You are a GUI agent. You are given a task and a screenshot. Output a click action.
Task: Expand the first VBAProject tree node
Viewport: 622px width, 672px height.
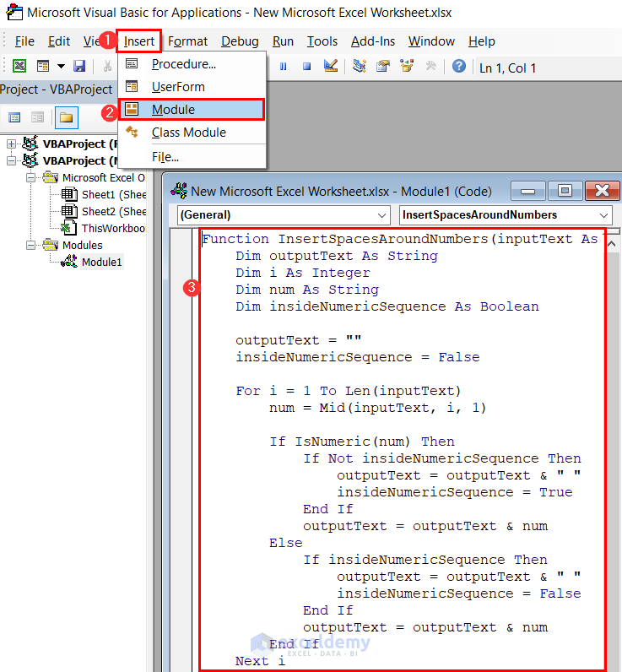[x=12, y=144]
